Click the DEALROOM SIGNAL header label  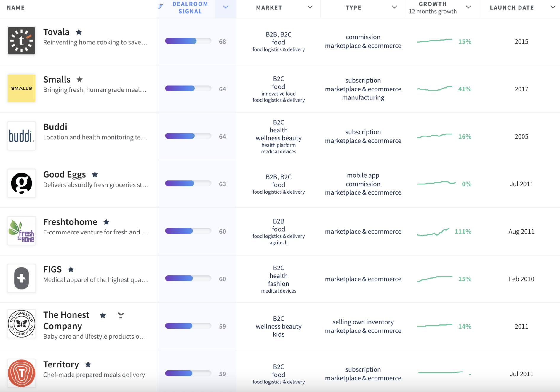(x=190, y=8)
